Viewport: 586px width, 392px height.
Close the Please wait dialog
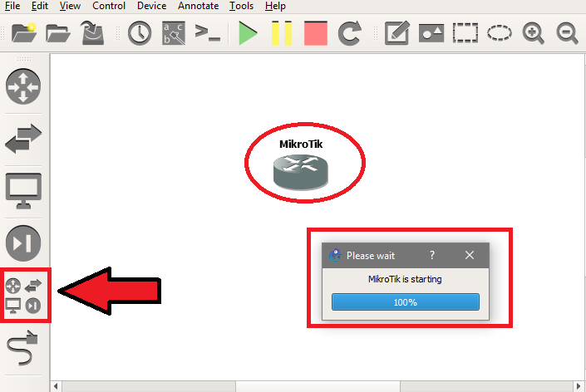click(x=470, y=255)
